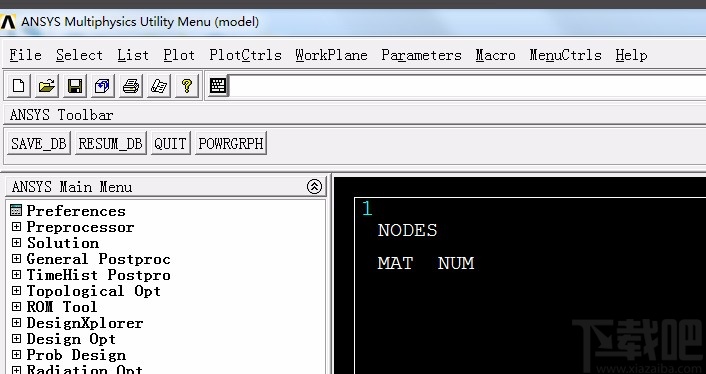706x374 pixels.
Task: Click the Report Generator icon
Action: [x=158, y=86]
